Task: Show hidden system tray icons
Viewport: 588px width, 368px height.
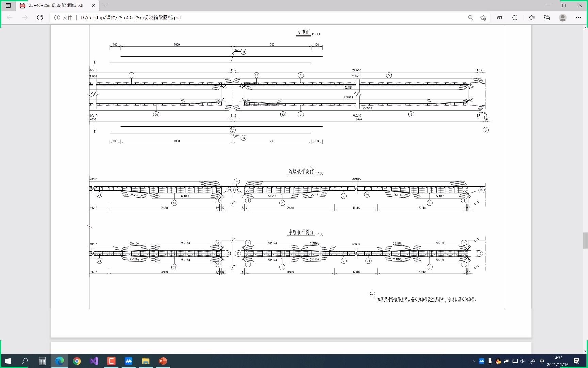Action: pos(473,361)
